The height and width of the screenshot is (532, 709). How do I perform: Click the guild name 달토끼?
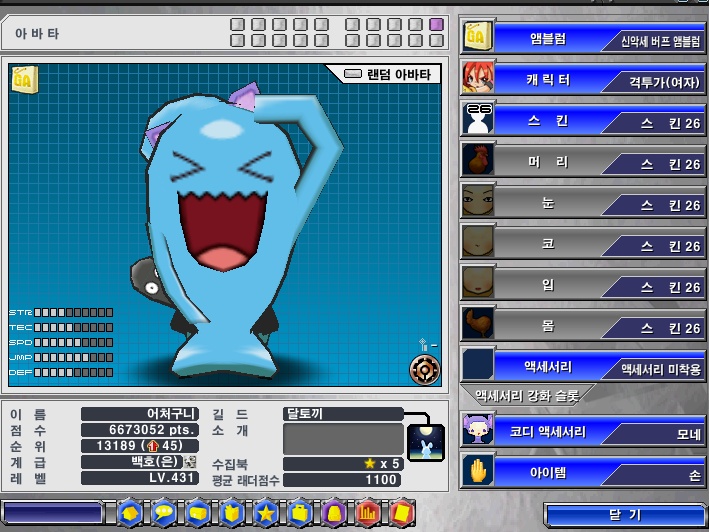pyautogui.click(x=343, y=414)
